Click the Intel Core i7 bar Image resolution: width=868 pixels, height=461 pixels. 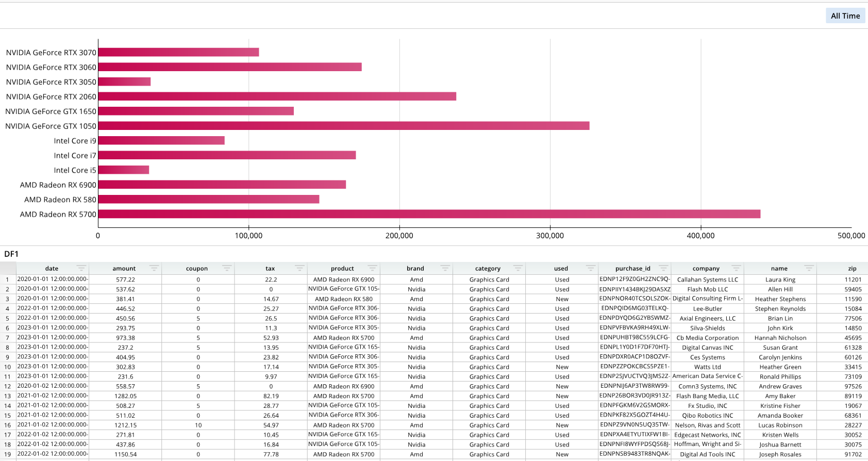(x=227, y=155)
